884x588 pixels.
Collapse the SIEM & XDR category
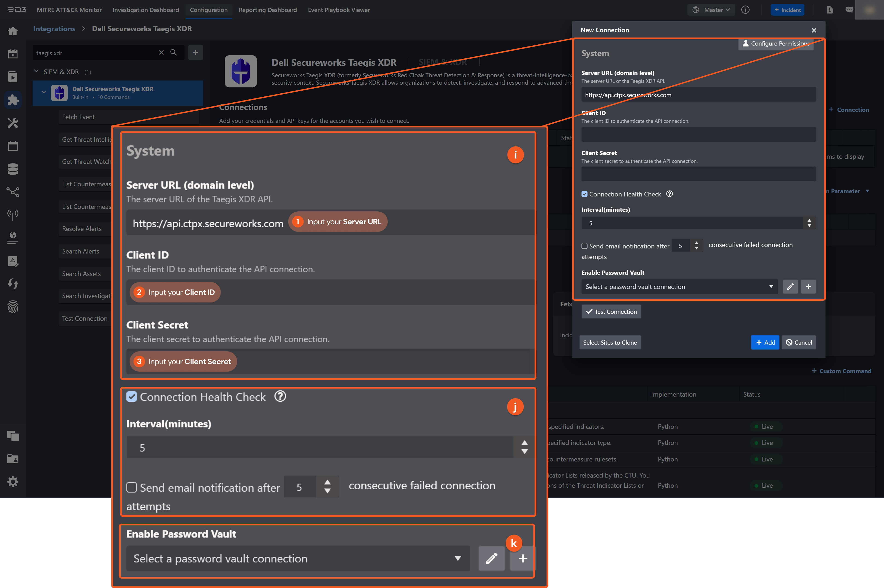(36, 71)
